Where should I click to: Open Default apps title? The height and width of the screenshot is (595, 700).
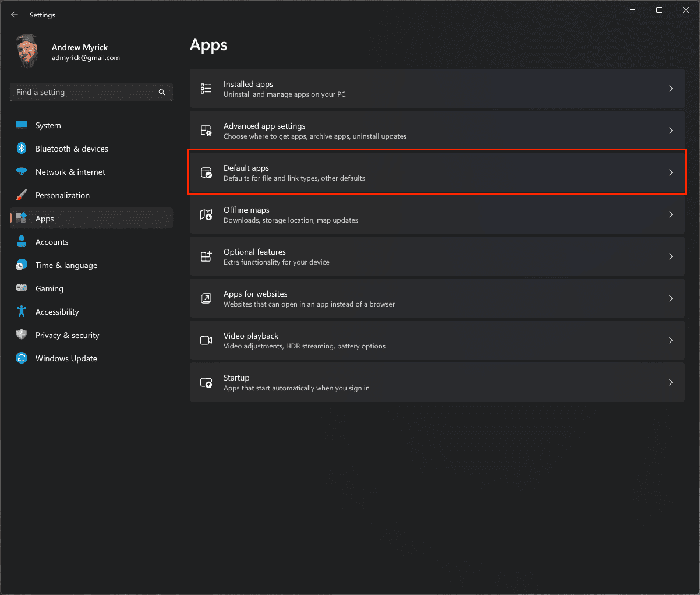pyautogui.click(x=246, y=168)
